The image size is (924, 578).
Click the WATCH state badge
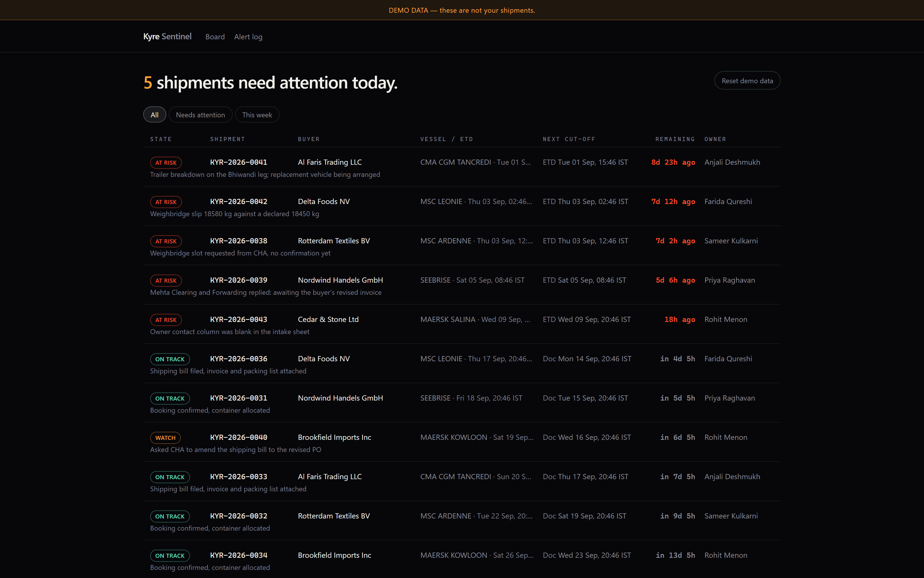point(165,438)
